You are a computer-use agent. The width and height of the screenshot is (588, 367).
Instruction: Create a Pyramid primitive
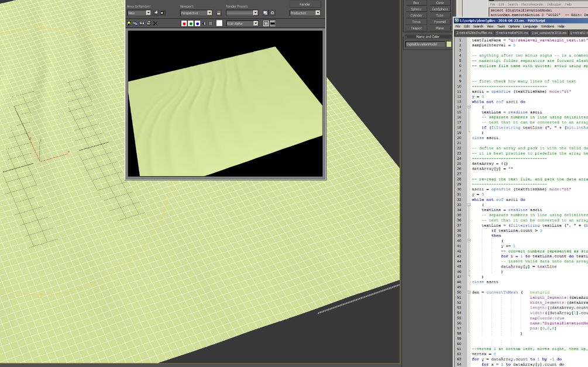pos(439,22)
